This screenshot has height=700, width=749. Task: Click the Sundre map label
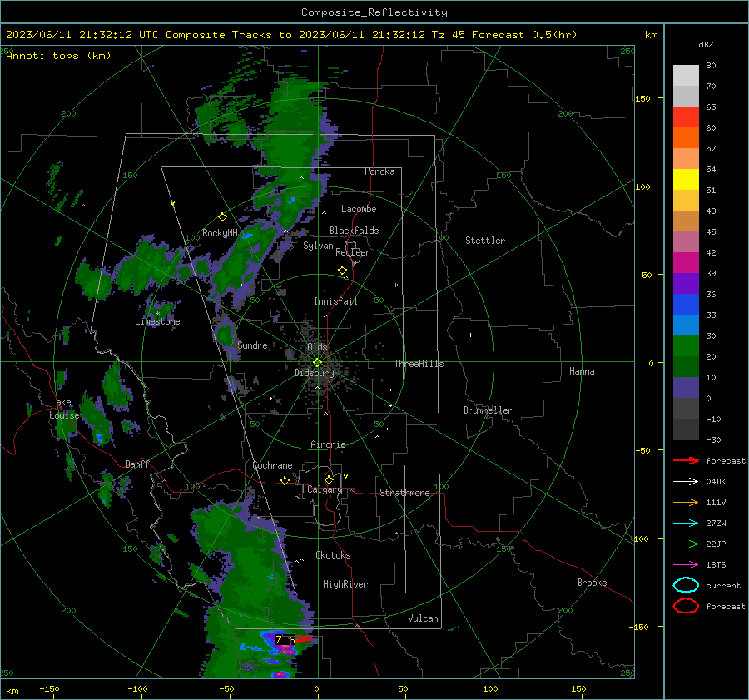point(252,345)
